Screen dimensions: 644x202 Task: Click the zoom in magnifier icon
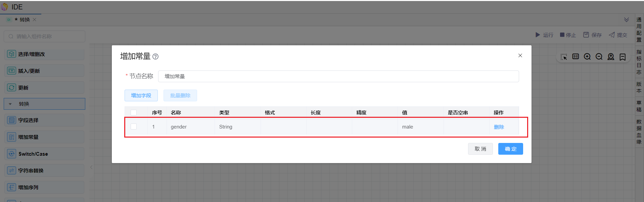[x=587, y=57]
